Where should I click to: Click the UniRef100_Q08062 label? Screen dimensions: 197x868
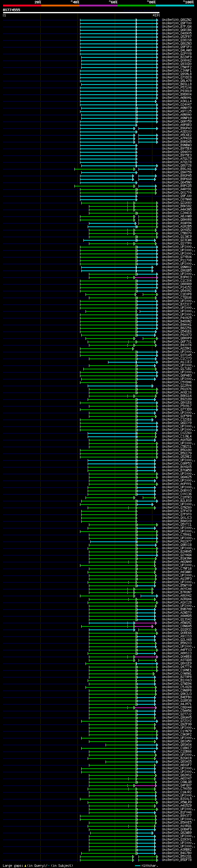pyautogui.click(x=177, y=60)
